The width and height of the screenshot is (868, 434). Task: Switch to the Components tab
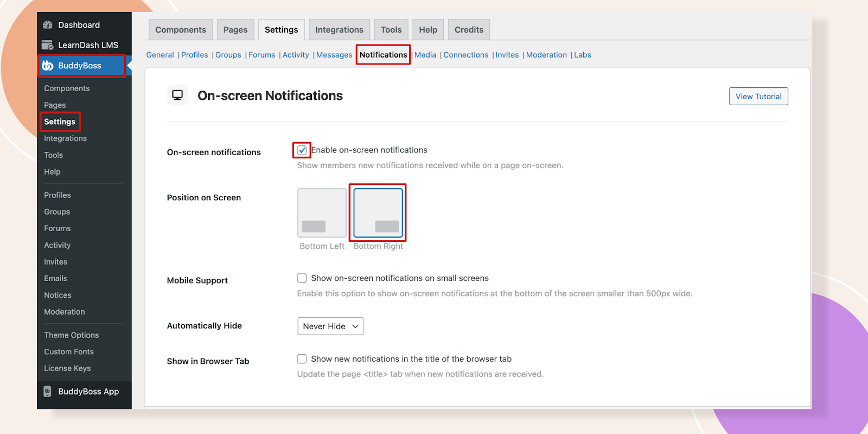[x=181, y=30]
